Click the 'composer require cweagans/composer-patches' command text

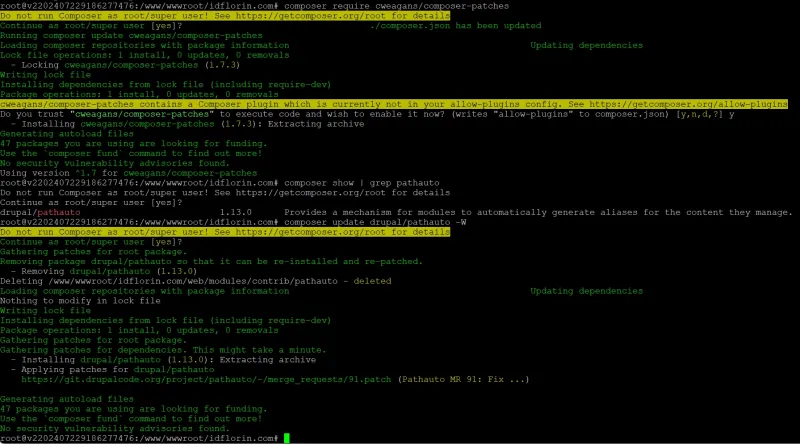pyautogui.click(x=396, y=6)
